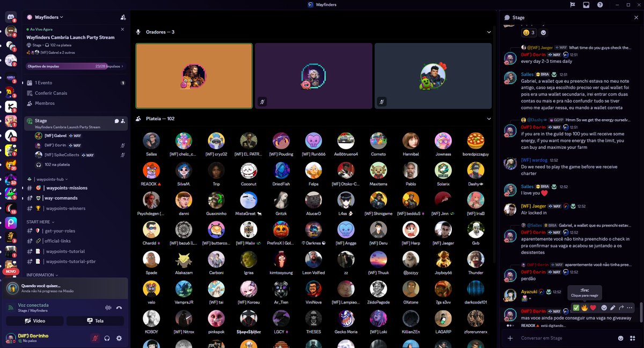644x348 pixels.
Task: Open noise suppression icon next to Voz conectada
Action: coord(109,308)
